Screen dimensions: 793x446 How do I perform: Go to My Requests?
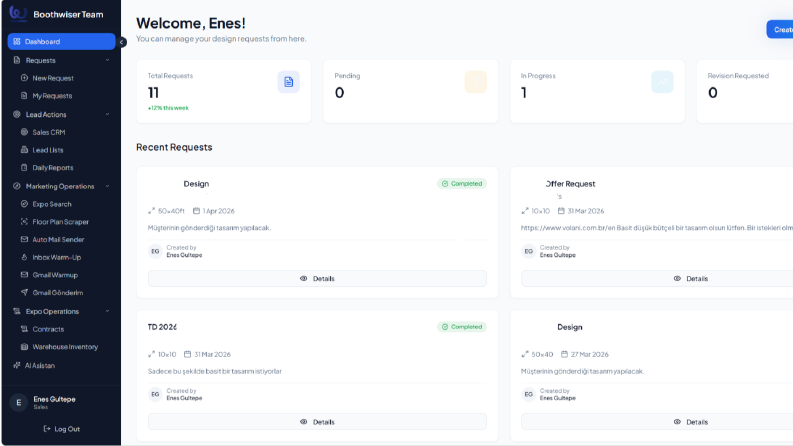point(52,96)
